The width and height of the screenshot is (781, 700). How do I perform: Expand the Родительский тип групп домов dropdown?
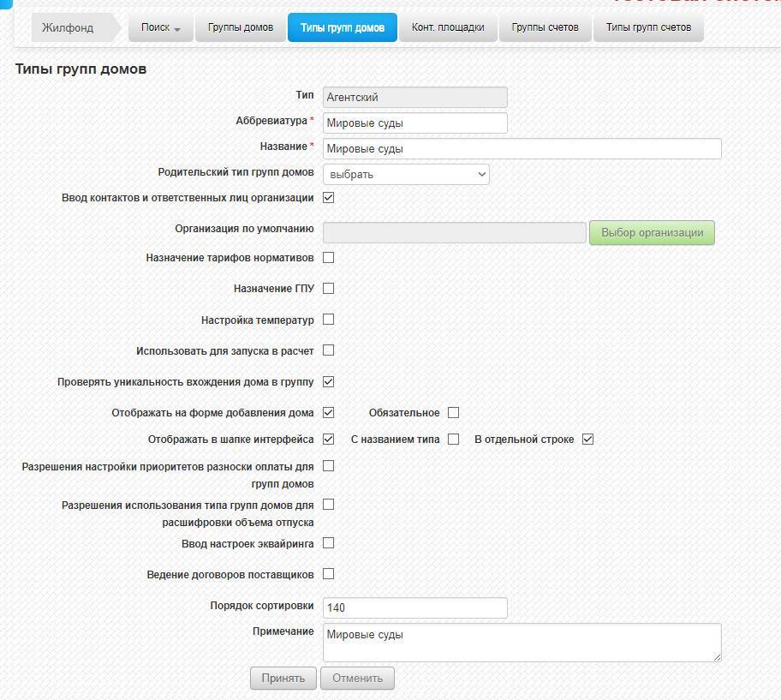tap(406, 175)
